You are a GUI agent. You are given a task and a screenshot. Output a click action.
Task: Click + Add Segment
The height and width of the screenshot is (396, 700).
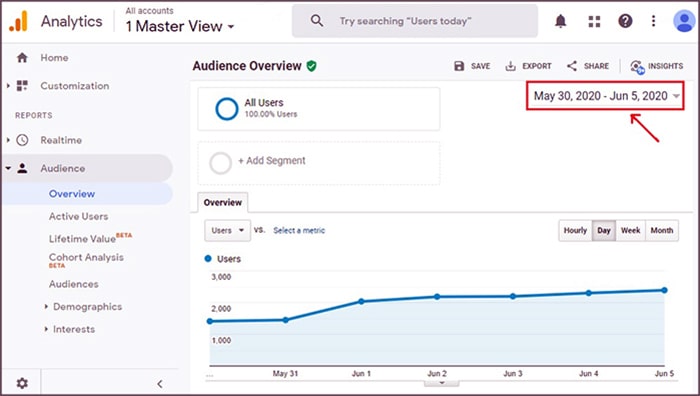tap(272, 161)
